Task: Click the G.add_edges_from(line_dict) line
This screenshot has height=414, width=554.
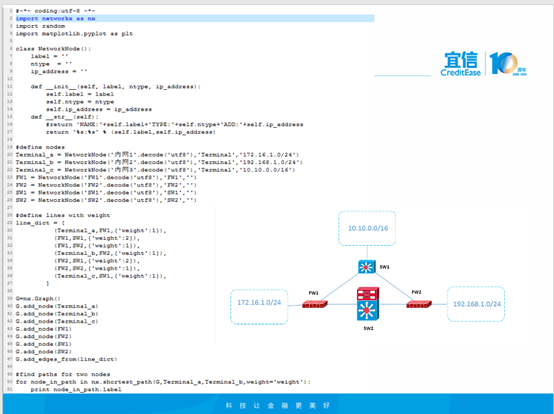Action: coord(66,359)
